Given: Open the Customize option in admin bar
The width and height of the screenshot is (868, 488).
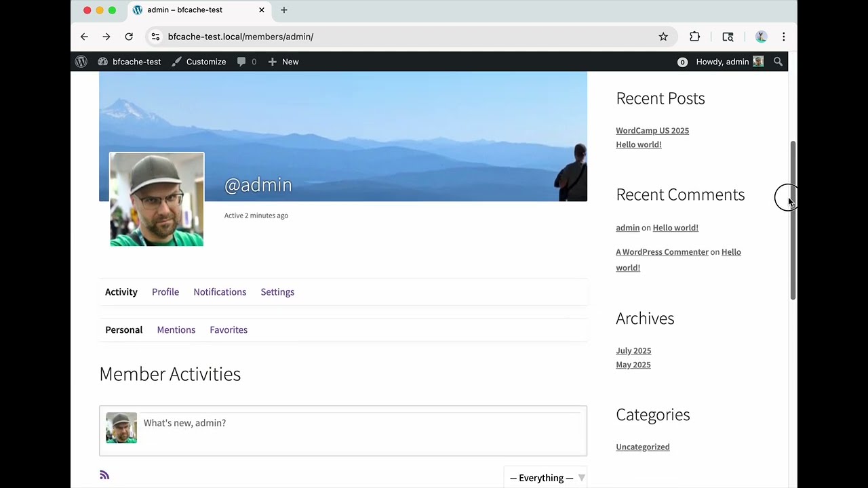Looking at the screenshot, I should tap(205, 62).
